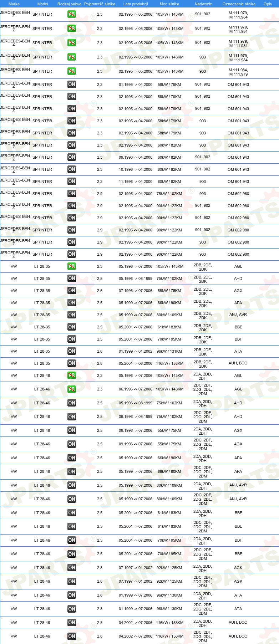Click the VW brand cell in LT 28-35 AGL row

point(14,266)
